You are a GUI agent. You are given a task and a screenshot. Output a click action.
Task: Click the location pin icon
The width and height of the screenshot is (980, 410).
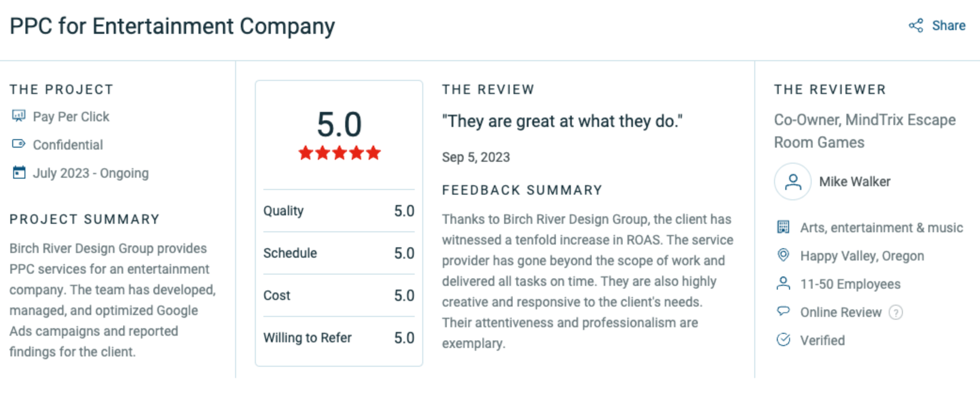pyautogui.click(x=783, y=255)
